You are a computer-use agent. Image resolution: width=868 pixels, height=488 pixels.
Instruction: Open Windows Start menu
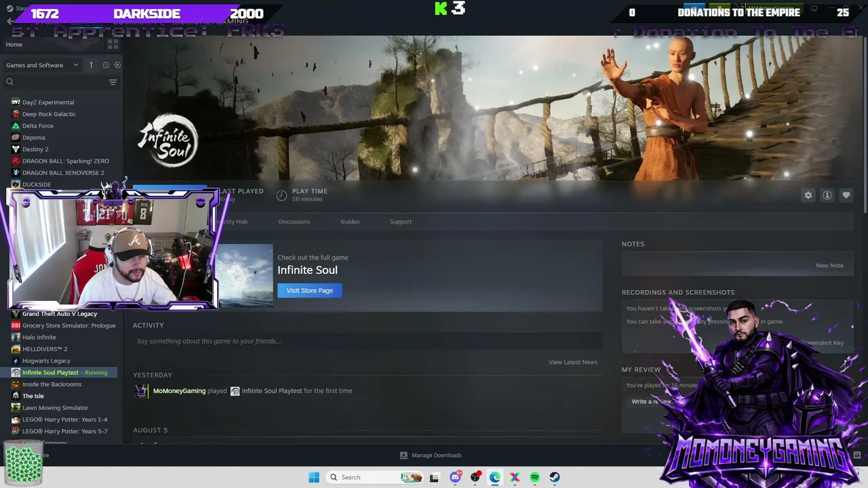314,477
